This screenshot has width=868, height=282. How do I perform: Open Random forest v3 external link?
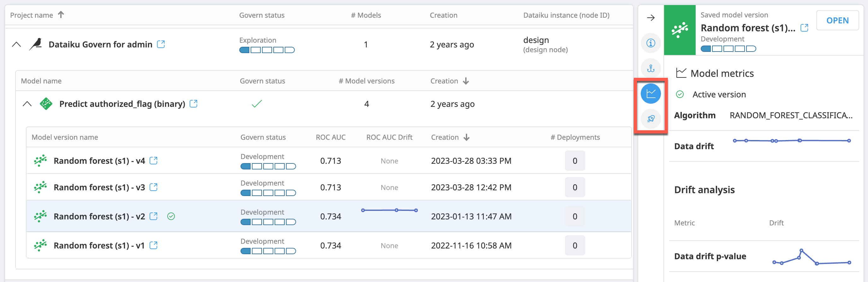153,187
